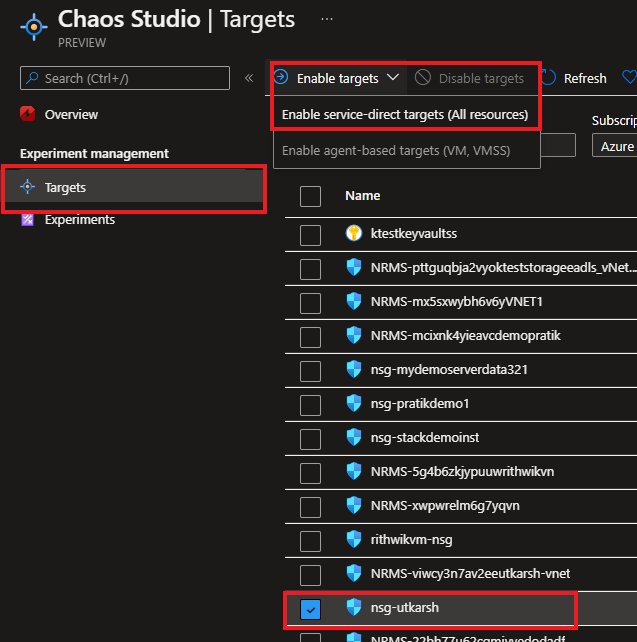The image size is (637, 642).
Task: Click the Targets crosshair sidebar icon
Action: point(27,187)
